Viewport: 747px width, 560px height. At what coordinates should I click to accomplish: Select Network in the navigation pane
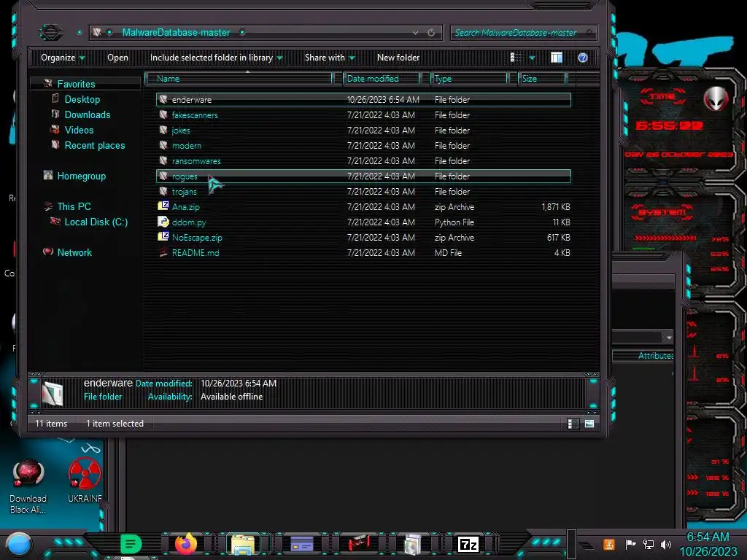click(74, 252)
